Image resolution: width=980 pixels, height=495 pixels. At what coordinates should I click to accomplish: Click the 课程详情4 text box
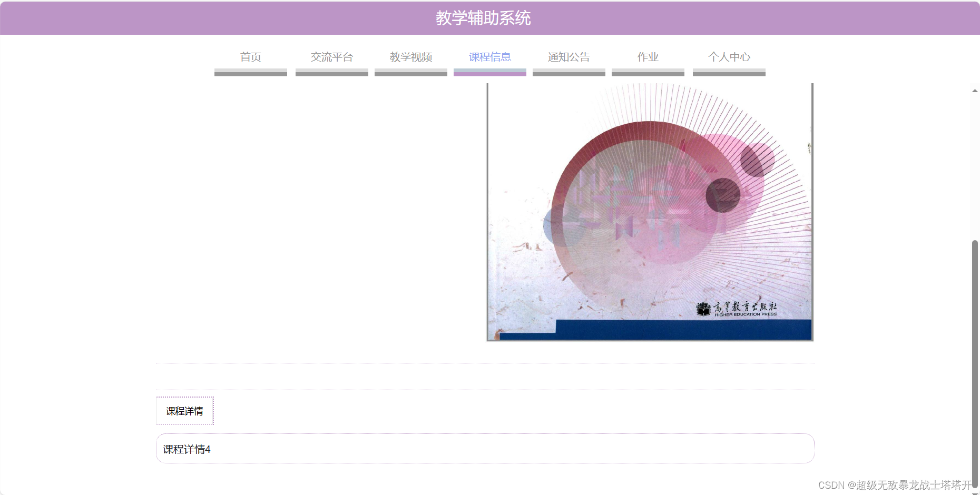click(485, 449)
